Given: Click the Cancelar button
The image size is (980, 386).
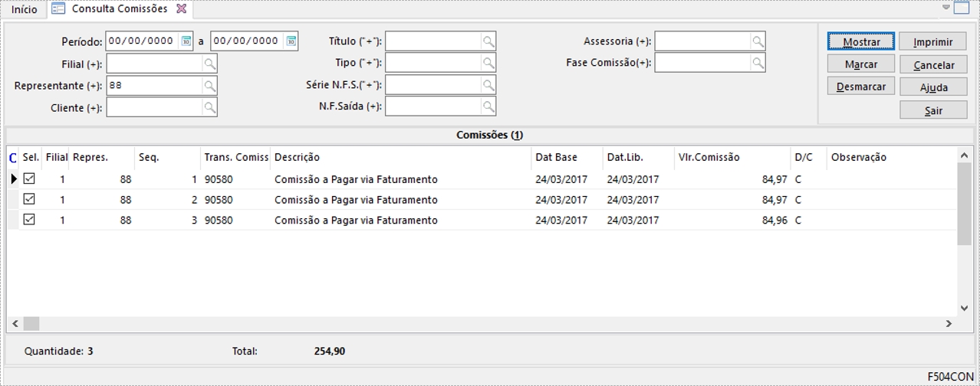Looking at the screenshot, I should point(933,65).
